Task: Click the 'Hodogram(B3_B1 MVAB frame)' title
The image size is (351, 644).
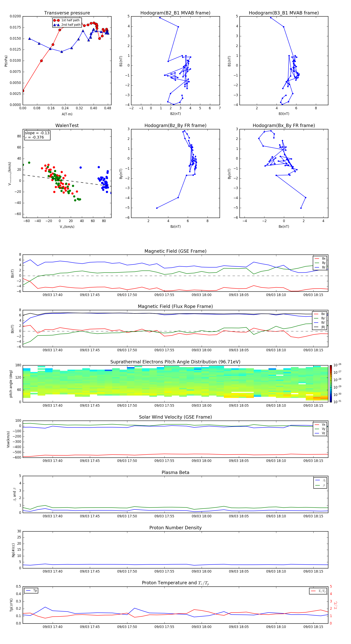Action: point(284,13)
